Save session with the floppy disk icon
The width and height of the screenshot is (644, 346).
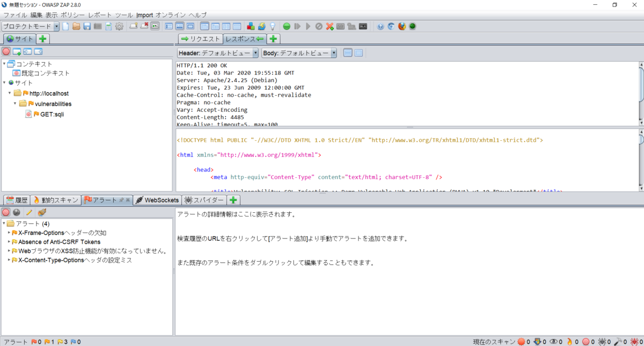pos(86,26)
